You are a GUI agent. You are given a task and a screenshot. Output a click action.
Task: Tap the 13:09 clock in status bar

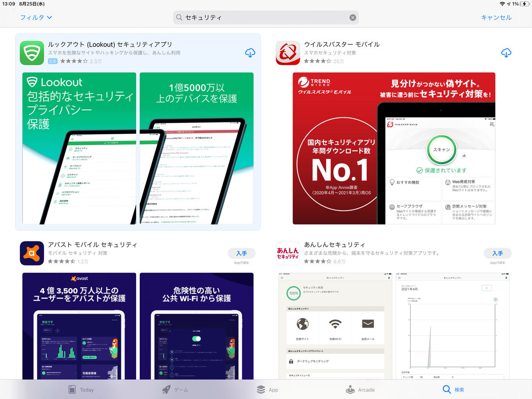tap(8, 4)
